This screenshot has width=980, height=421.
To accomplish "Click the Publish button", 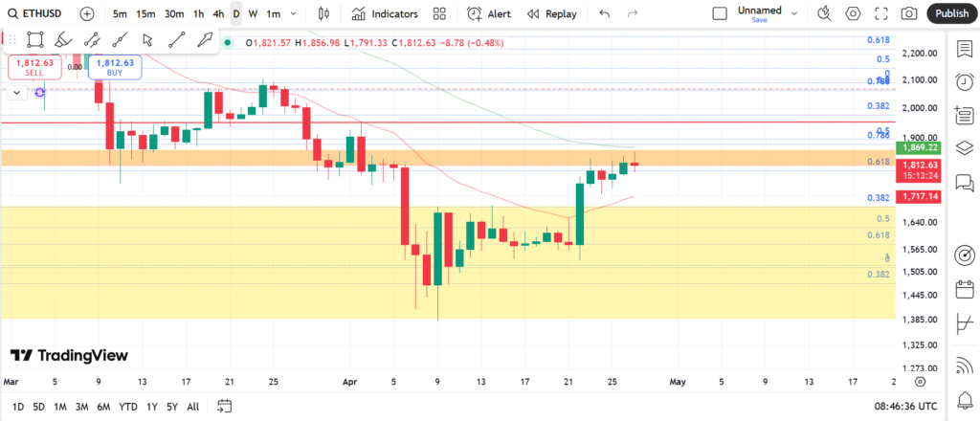I will click(951, 13).
